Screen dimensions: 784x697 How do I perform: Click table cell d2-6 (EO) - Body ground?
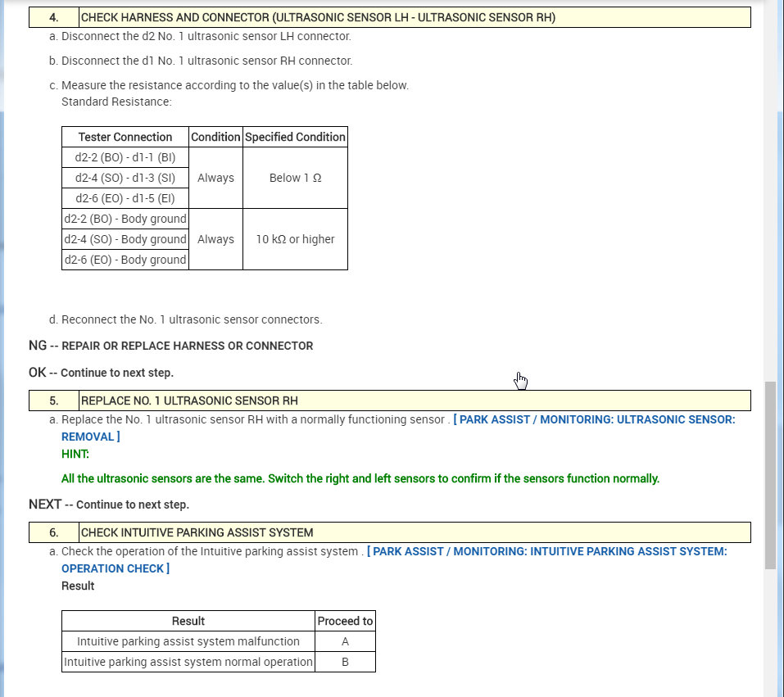pyautogui.click(x=125, y=260)
